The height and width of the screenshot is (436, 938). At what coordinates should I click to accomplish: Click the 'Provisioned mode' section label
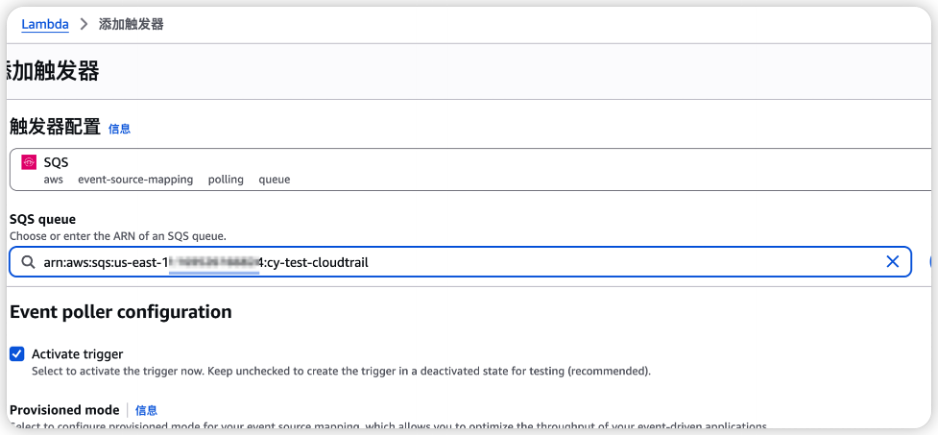pos(65,410)
